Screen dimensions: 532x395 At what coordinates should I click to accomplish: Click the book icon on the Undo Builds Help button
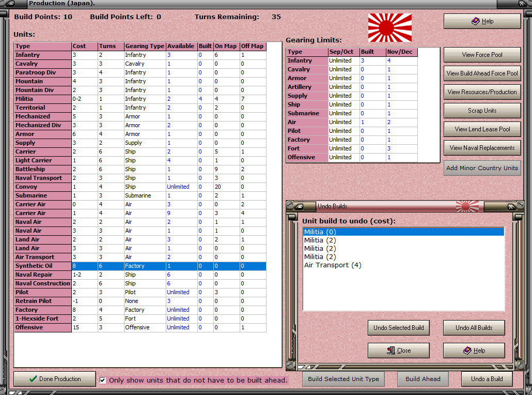click(467, 350)
